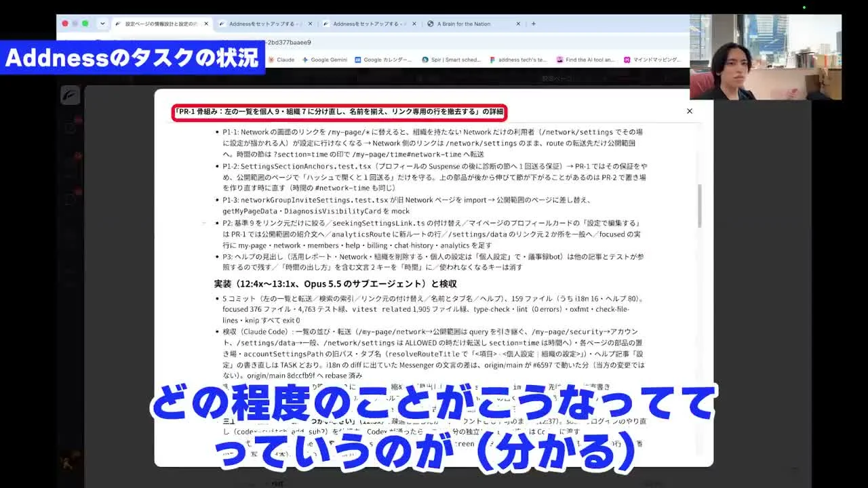Open the Google Gemini bookmark
868x488 pixels.
tap(324, 60)
